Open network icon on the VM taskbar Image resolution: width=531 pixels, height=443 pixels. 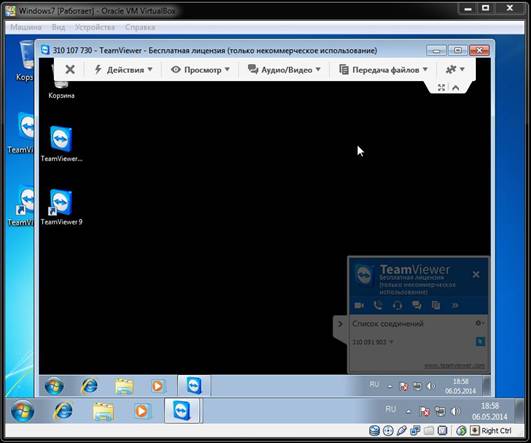click(x=440, y=412)
